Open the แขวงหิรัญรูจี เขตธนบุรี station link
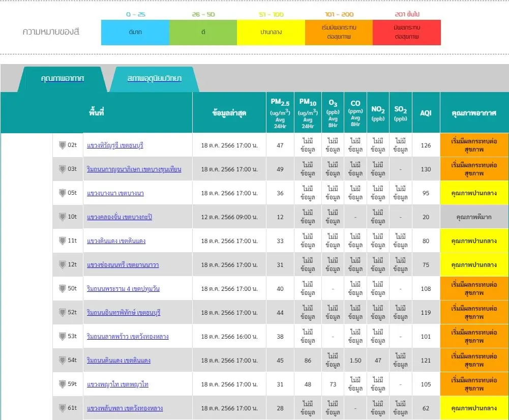509x420 pixels. [115, 145]
